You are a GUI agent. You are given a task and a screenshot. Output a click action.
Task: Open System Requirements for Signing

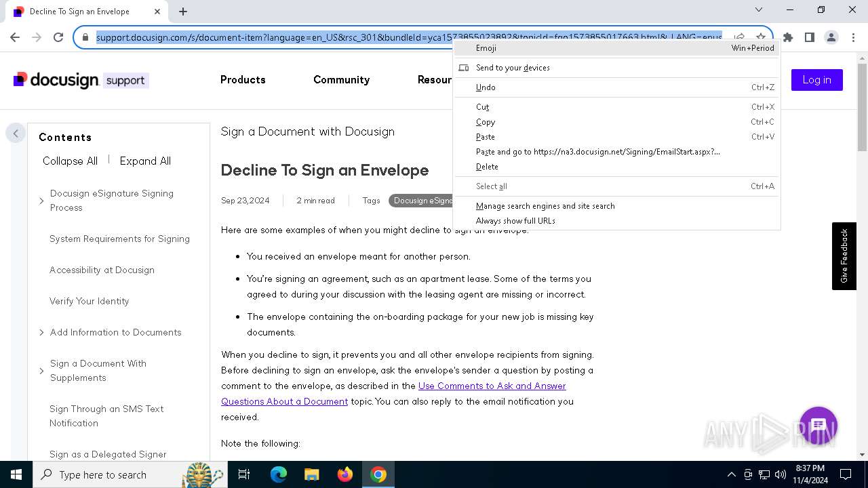[119, 239]
